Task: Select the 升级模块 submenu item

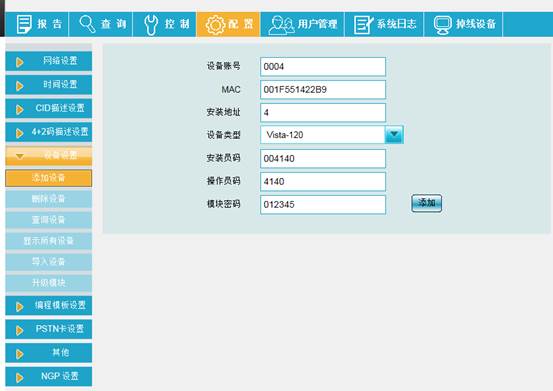Action: click(49, 283)
